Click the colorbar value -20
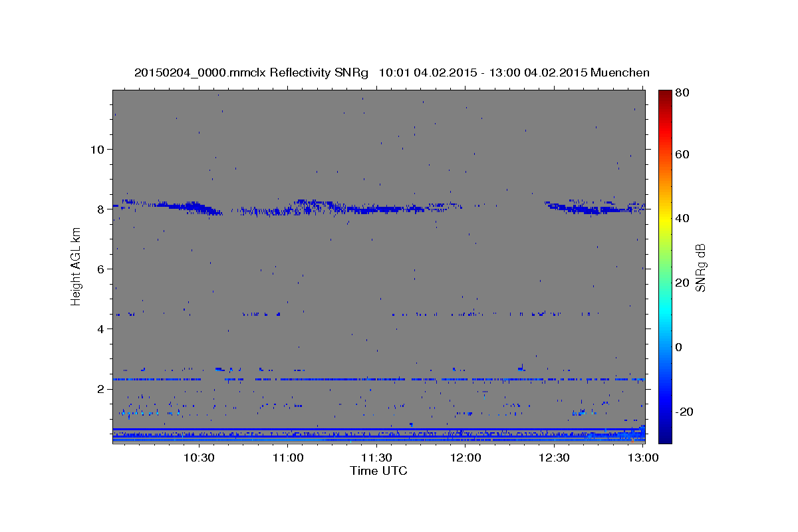 (x=685, y=412)
